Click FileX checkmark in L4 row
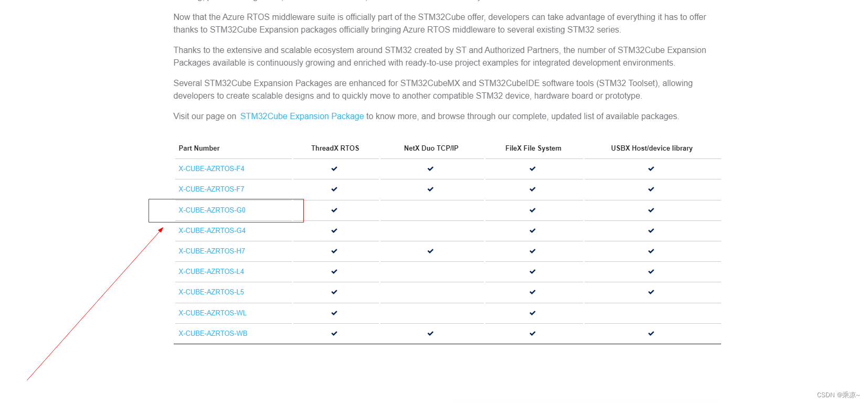This screenshot has height=403, width=868. [x=533, y=271]
